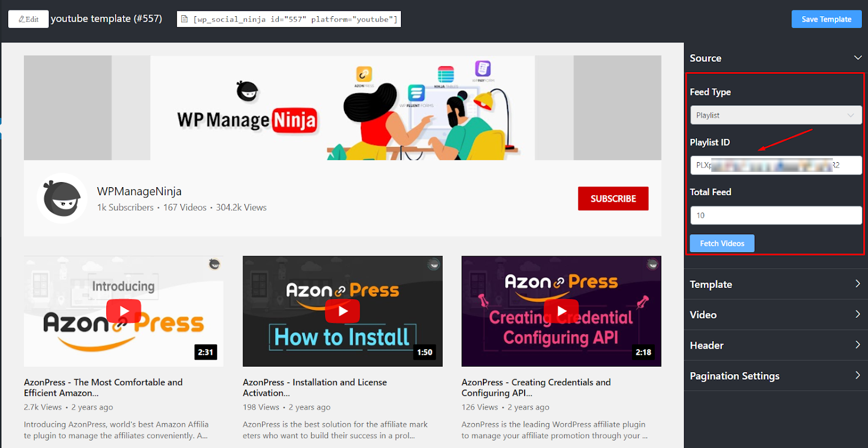Image resolution: width=868 pixels, height=448 pixels.
Task: Play the Introducing AzonPress video
Action: click(x=124, y=311)
